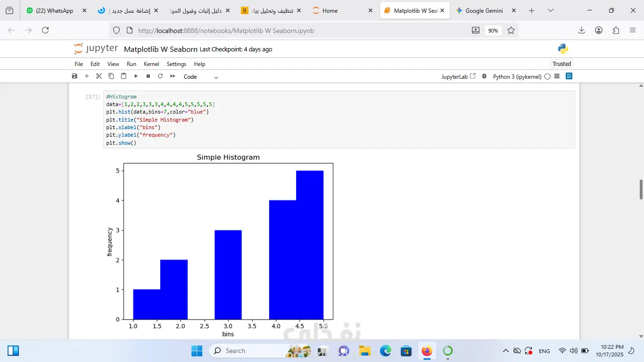Open the Edit menu
This screenshot has height=362, width=644.
95,64
